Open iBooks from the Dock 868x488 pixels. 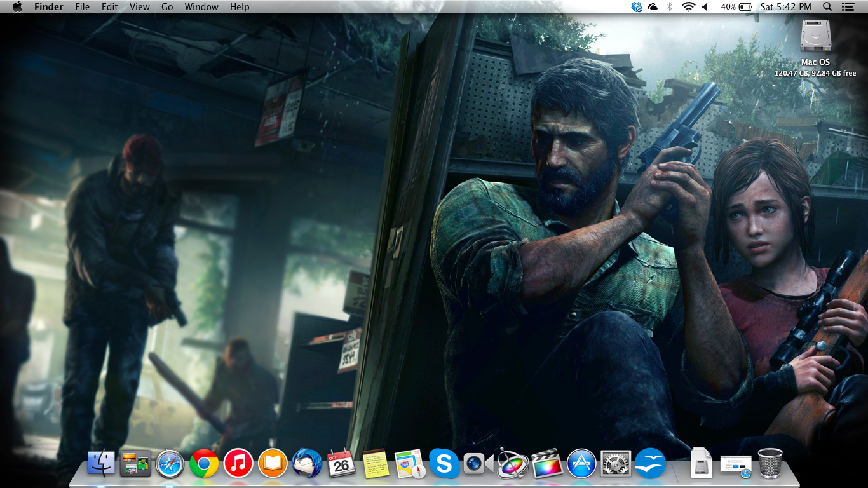tap(273, 464)
